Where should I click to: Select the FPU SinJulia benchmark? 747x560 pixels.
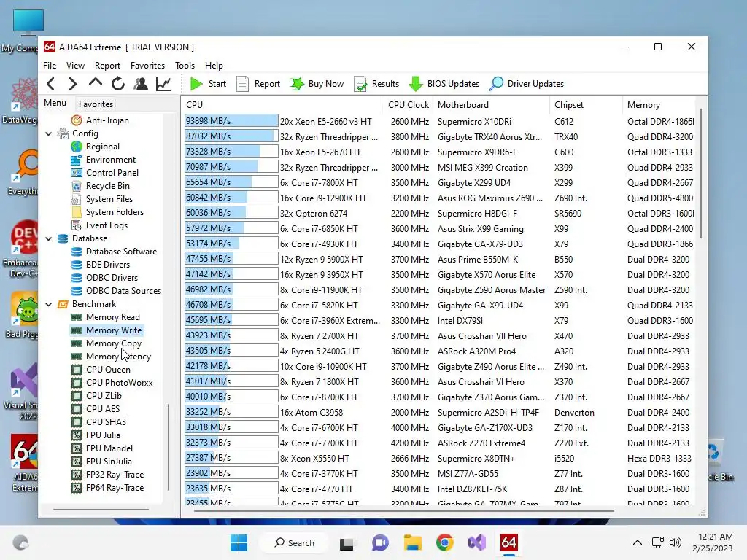tap(101, 462)
